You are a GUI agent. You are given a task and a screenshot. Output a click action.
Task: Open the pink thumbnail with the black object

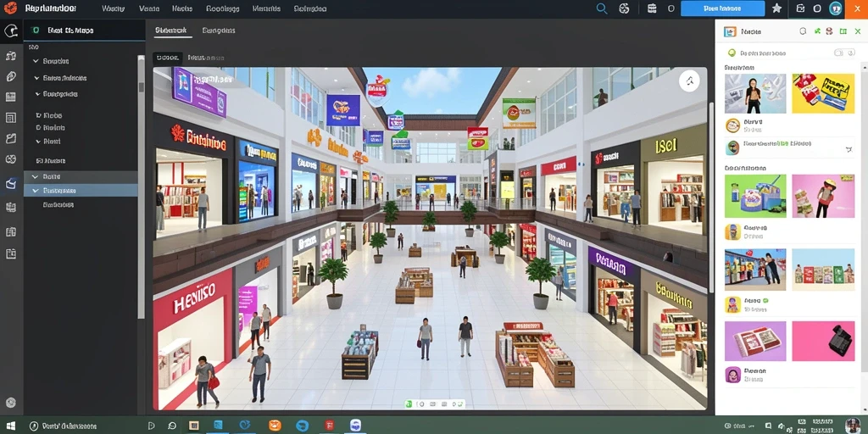[x=823, y=342]
